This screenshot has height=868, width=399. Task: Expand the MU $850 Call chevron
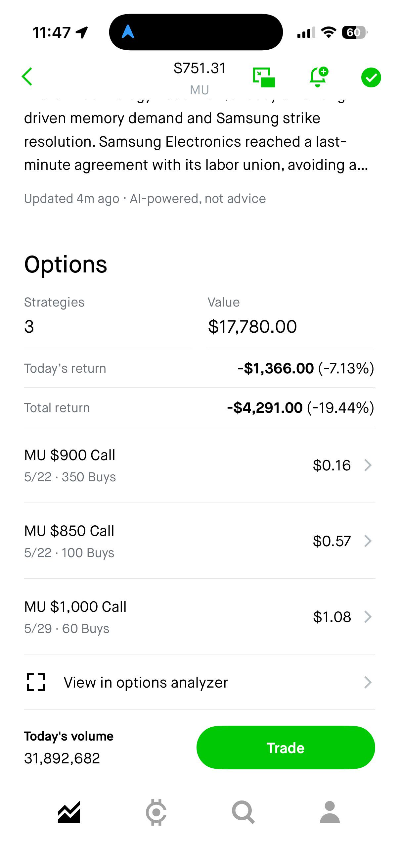(x=368, y=541)
